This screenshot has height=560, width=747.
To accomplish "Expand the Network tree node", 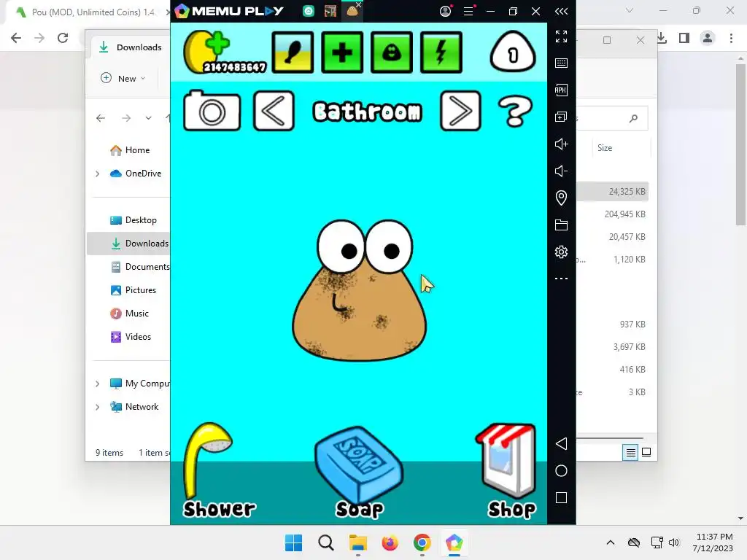I will [x=97, y=407].
